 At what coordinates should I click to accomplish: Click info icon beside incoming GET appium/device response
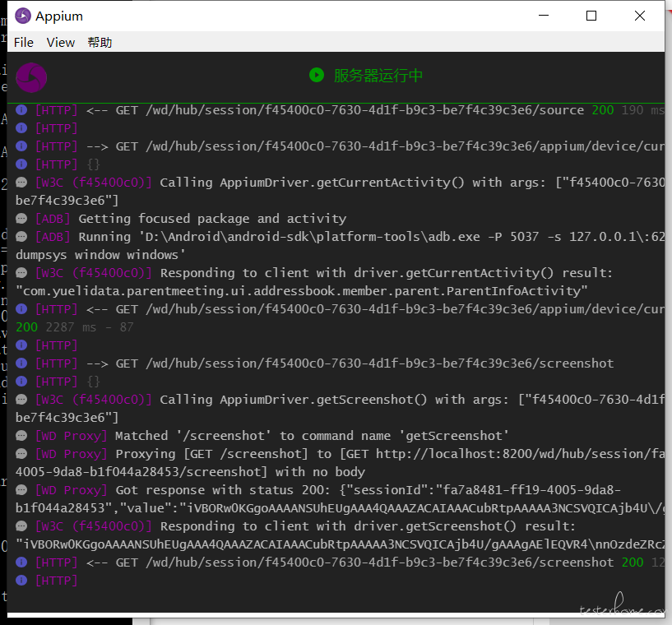[21, 309]
